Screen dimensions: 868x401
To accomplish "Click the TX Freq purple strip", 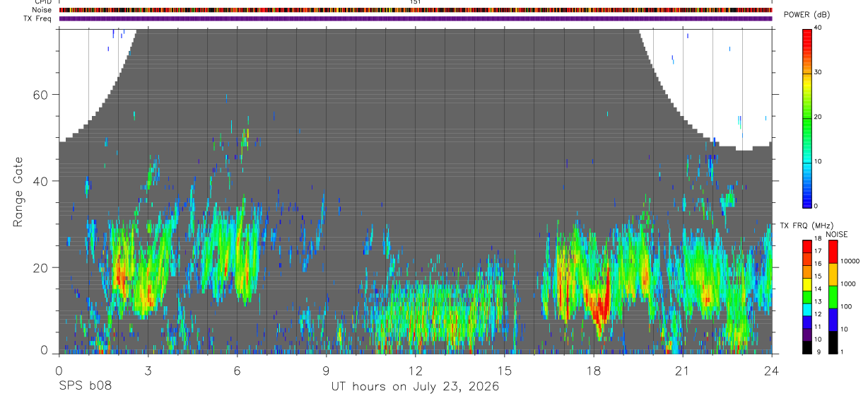I will pyautogui.click(x=416, y=18).
